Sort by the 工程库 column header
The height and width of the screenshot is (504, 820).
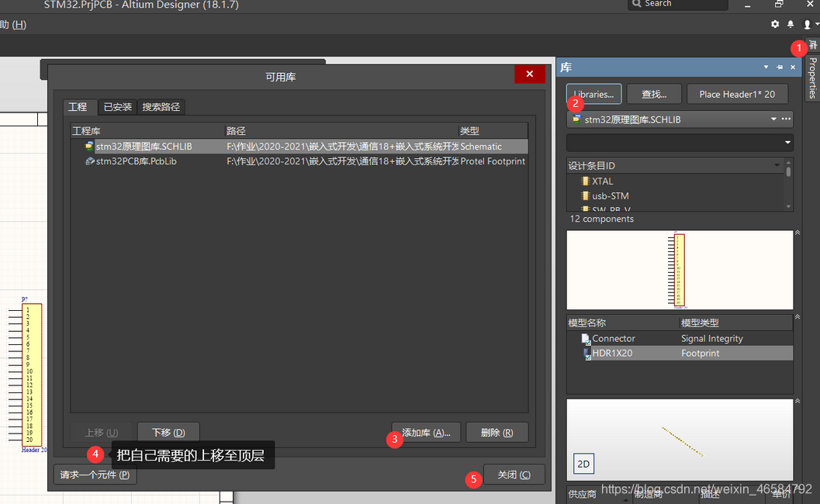click(x=147, y=131)
